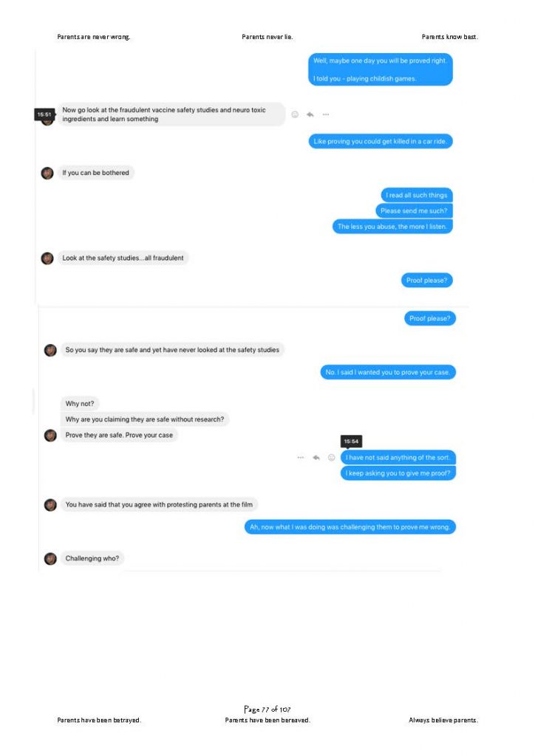Click the 15:54 timestamp tooltip
This screenshot has width=535, height=756.
tap(351, 441)
